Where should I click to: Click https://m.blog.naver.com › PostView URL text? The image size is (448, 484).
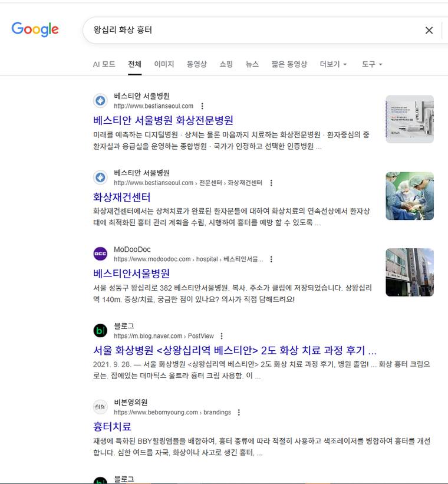click(164, 336)
